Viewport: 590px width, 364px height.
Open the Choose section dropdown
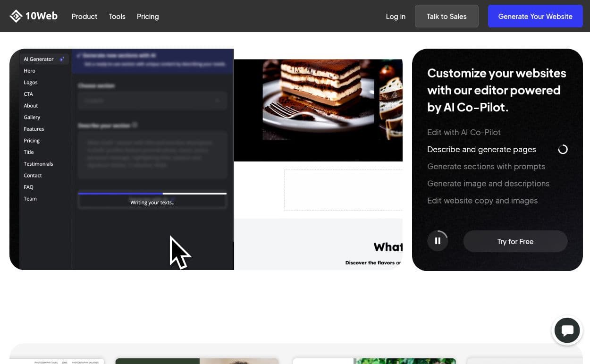pos(152,101)
